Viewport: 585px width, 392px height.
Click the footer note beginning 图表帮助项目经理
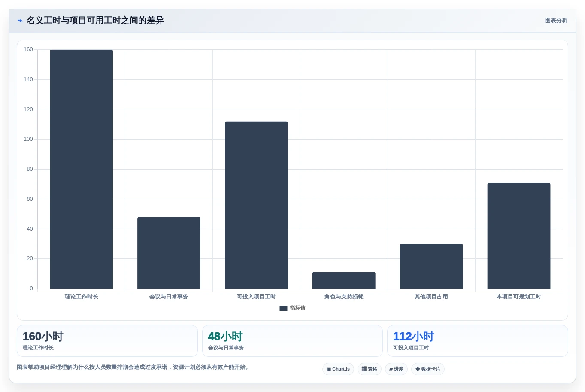133,367
